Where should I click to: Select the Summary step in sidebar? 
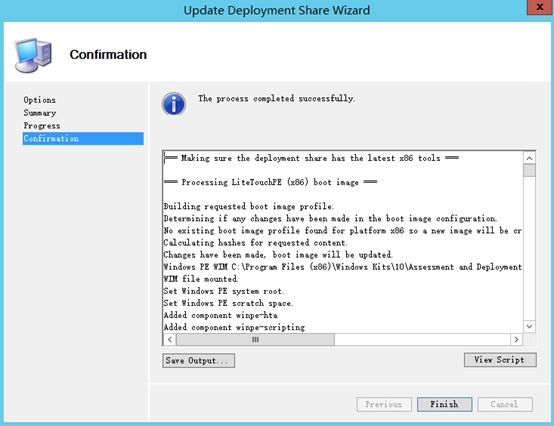40,113
